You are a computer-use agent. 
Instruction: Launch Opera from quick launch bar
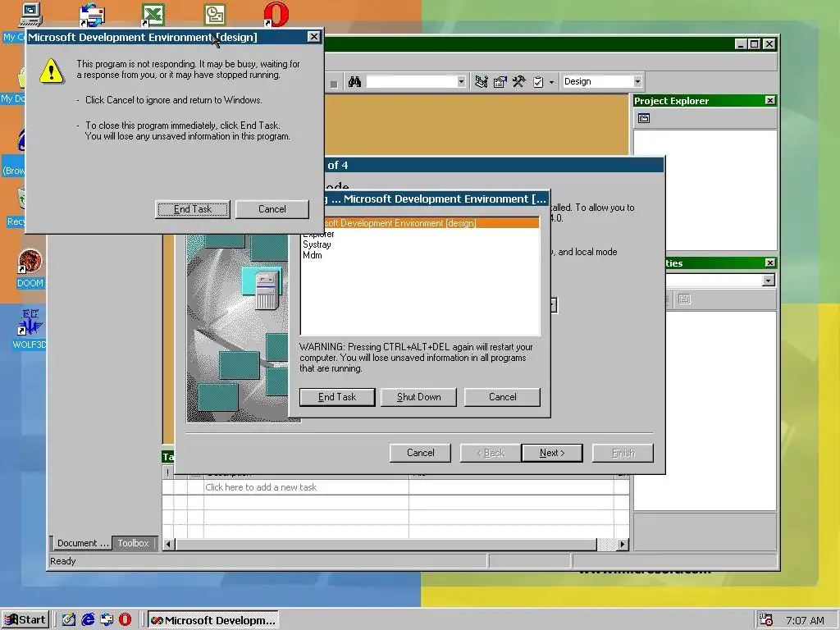pos(125,620)
